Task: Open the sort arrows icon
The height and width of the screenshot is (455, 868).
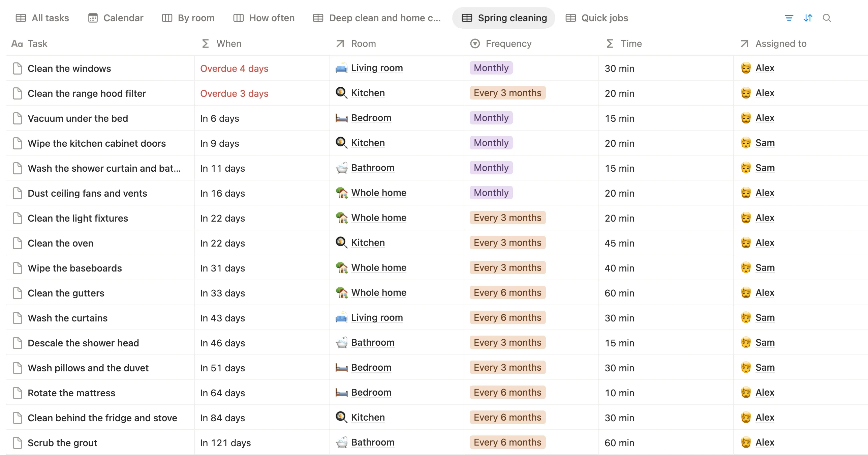Action: (x=808, y=18)
